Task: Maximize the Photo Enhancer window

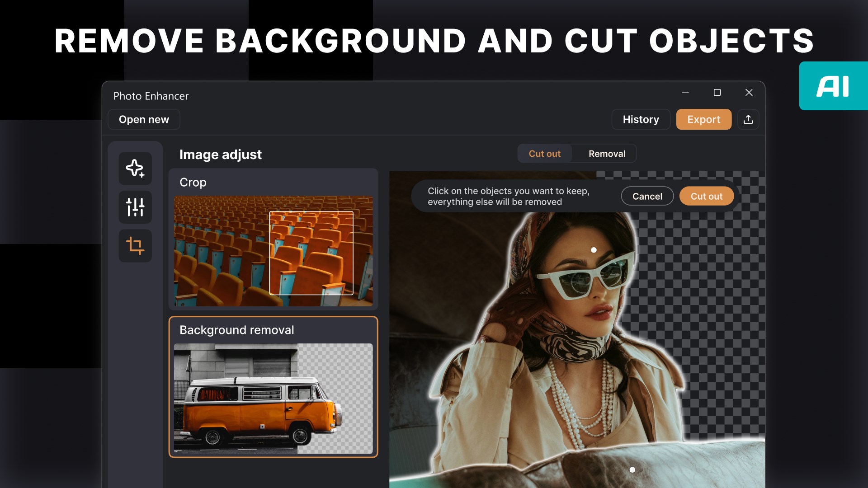Action: [x=717, y=92]
